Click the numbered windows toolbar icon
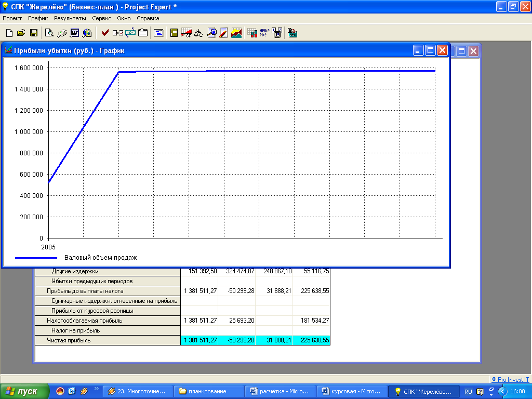Screen dimensions: 532x399 click(x=277, y=33)
